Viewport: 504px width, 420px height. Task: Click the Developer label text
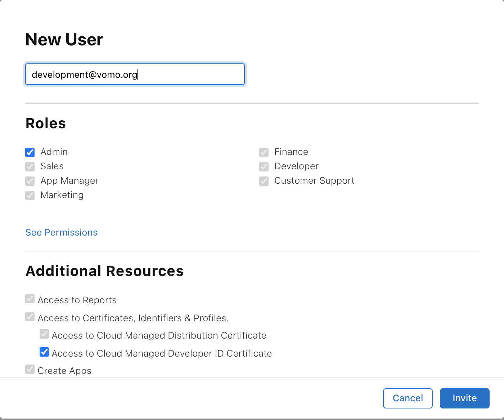[297, 166]
